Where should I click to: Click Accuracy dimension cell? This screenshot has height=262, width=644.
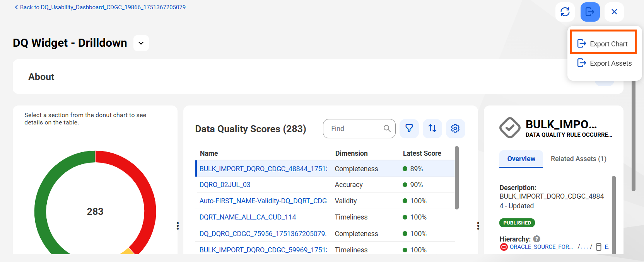pos(348,185)
